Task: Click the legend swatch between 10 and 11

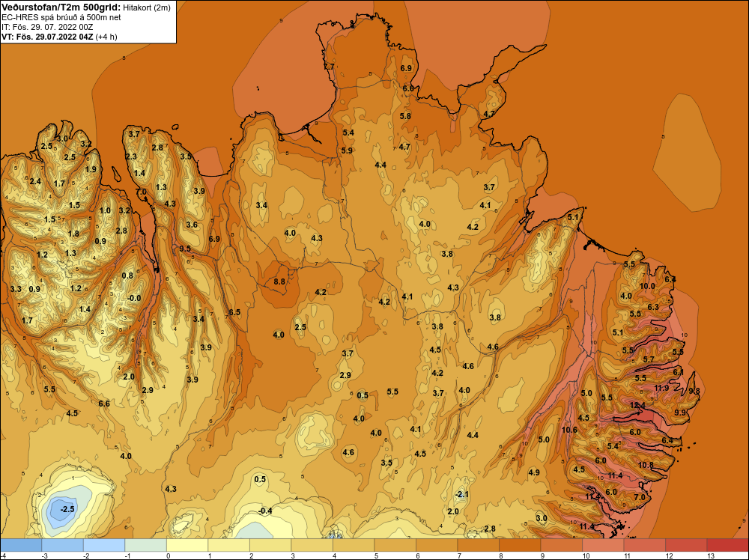Action: [x=603, y=545]
